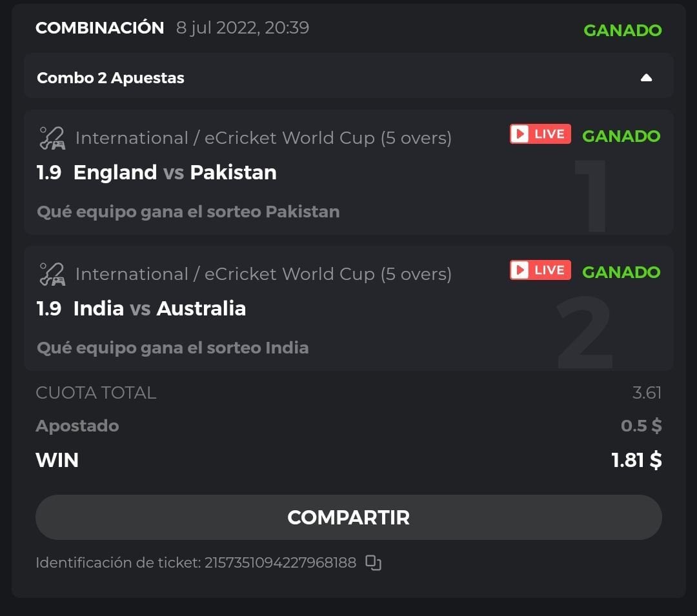Click the Combo 2 Apuestas header label
The width and height of the screenshot is (697, 616).
(x=110, y=78)
